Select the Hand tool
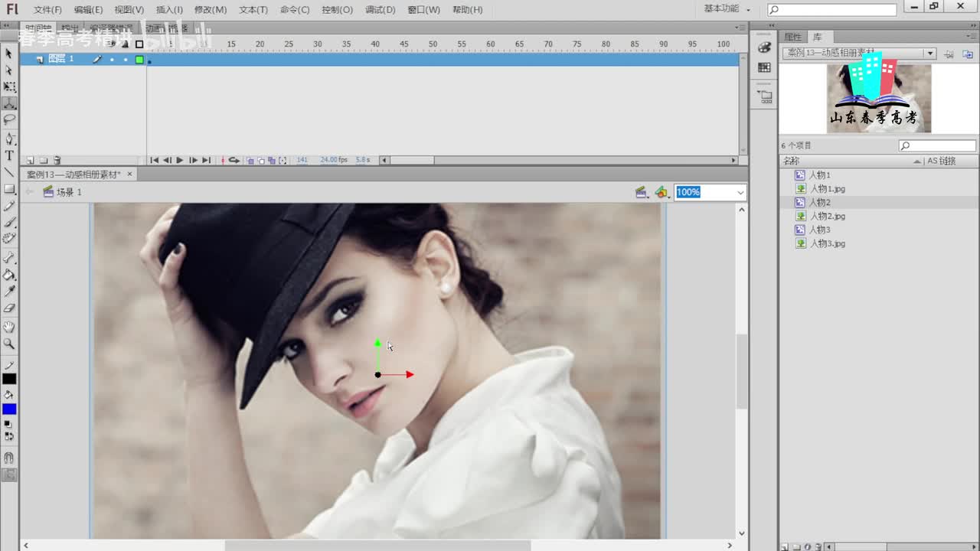The height and width of the screenshot is (551, 980). [x=9, y=327]
